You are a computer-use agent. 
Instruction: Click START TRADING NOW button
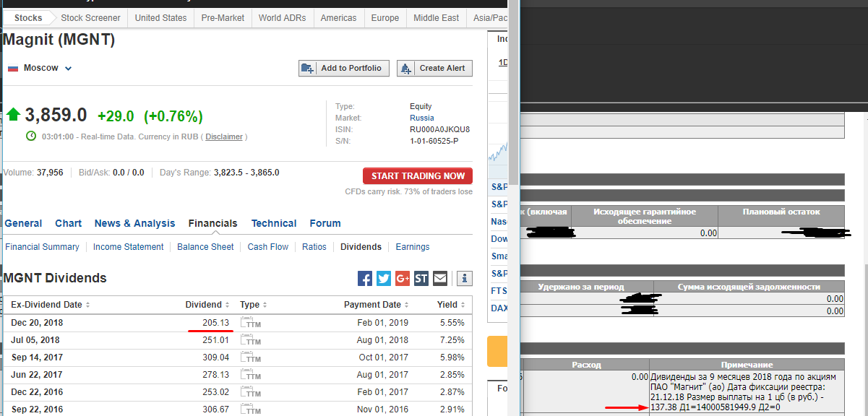point(418,176)
